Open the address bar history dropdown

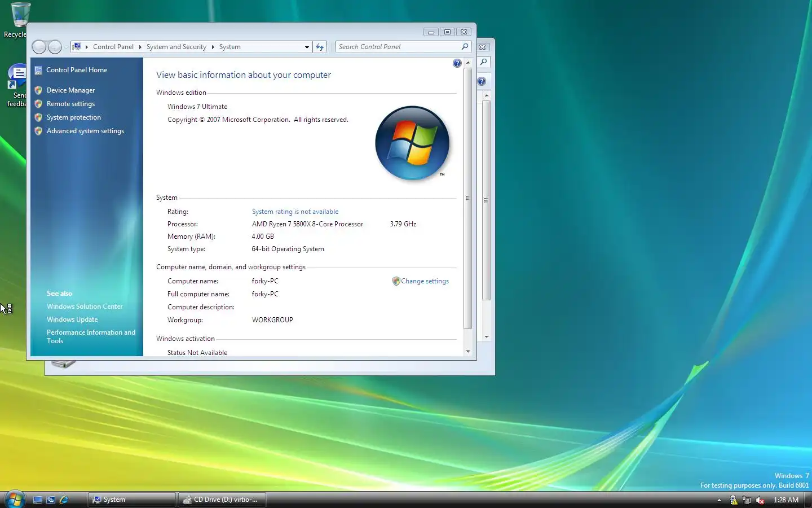(307, 47)
